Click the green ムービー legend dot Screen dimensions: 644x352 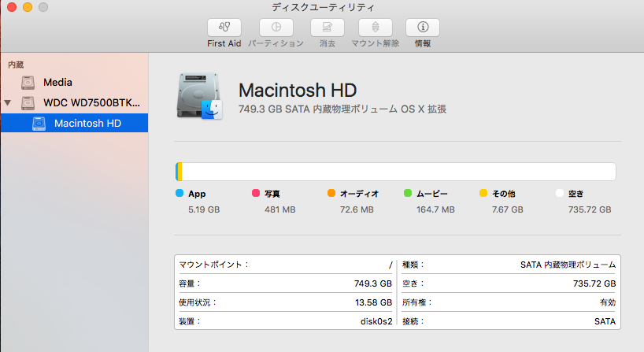408,193
